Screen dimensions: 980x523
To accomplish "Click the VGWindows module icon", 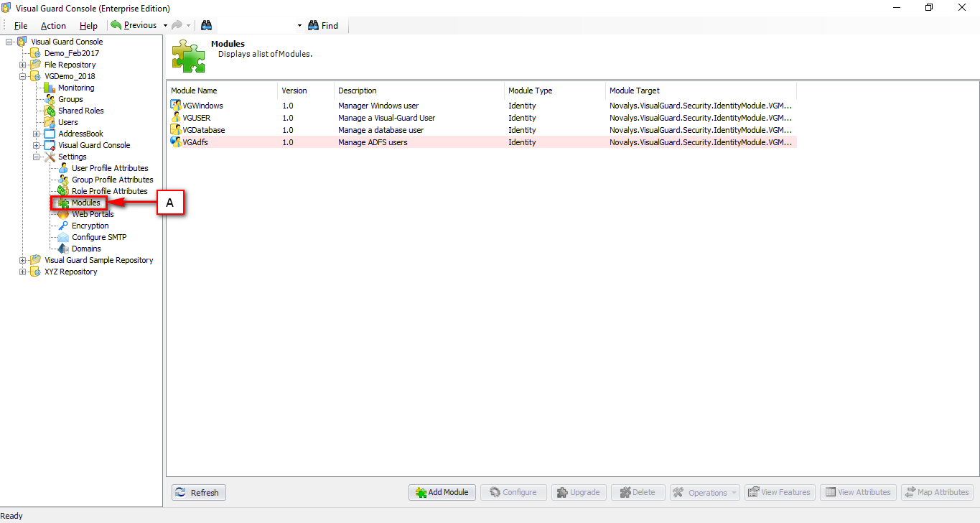I will coord(176,106).
